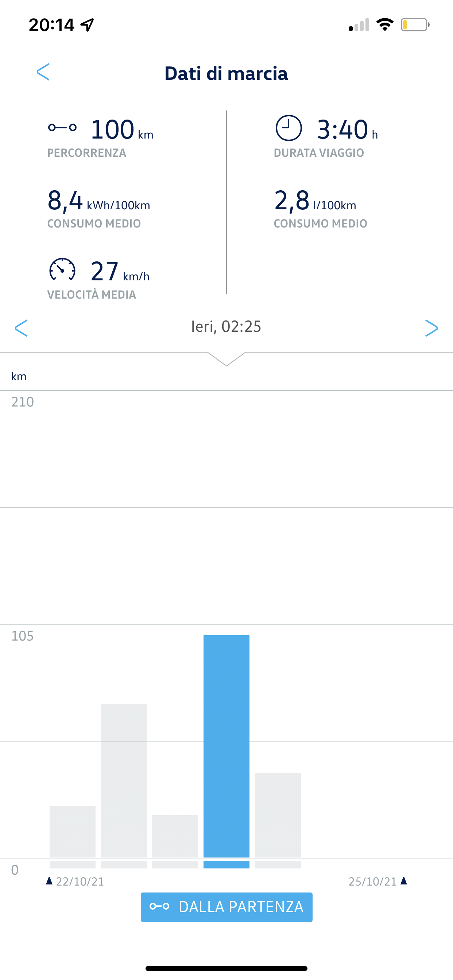The width and height of the screenshot is (453, 980).
Task: Tap the back arrow beside Dati di marcia
Action: (x=43, y=72)
